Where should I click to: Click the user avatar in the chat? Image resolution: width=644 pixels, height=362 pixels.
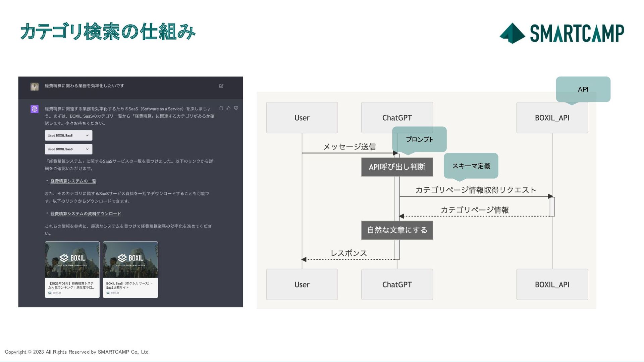click(35, 86)
